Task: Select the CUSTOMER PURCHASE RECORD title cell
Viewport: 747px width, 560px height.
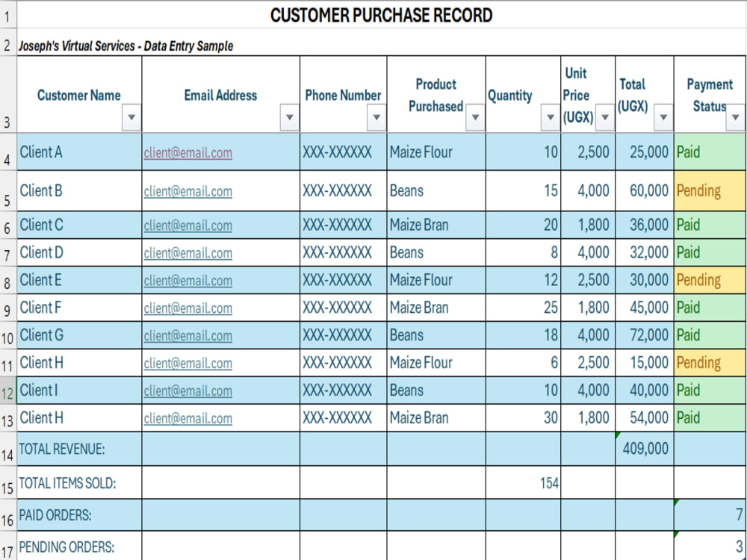Action: [x=381, y=15]
